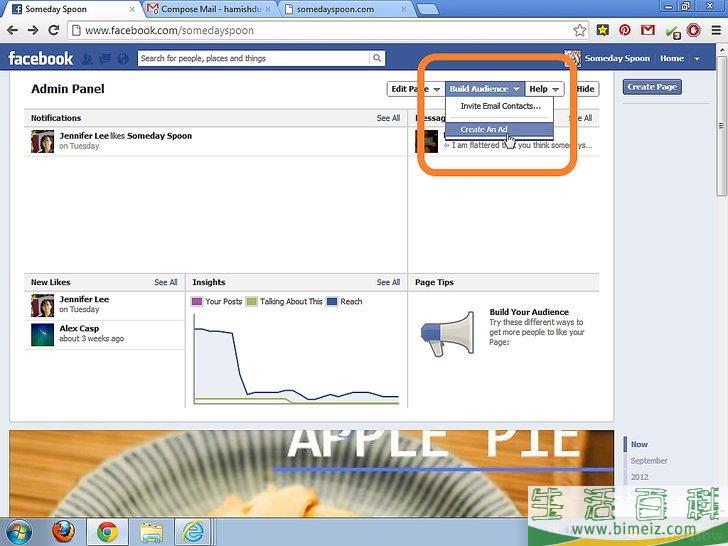
Task: Click the red circular extension icon
Action: pyautogui.click(x=693, y=30)
